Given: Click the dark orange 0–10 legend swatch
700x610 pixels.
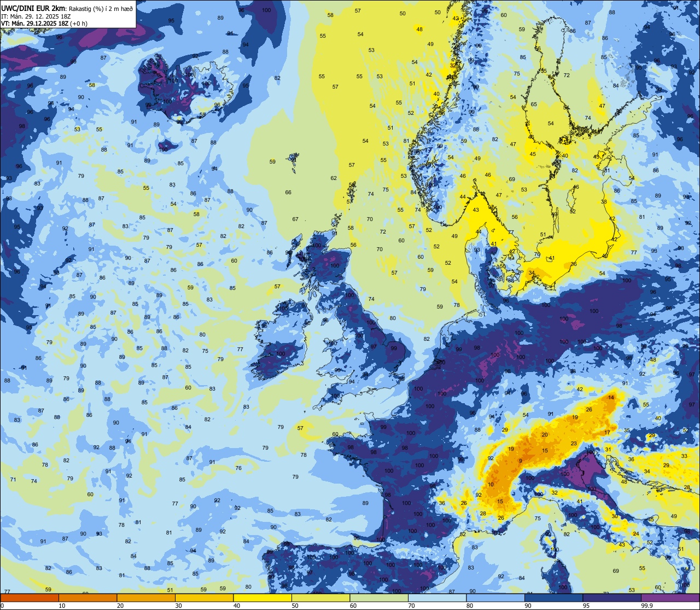Looking at the screenshot, I should (30, 597).
